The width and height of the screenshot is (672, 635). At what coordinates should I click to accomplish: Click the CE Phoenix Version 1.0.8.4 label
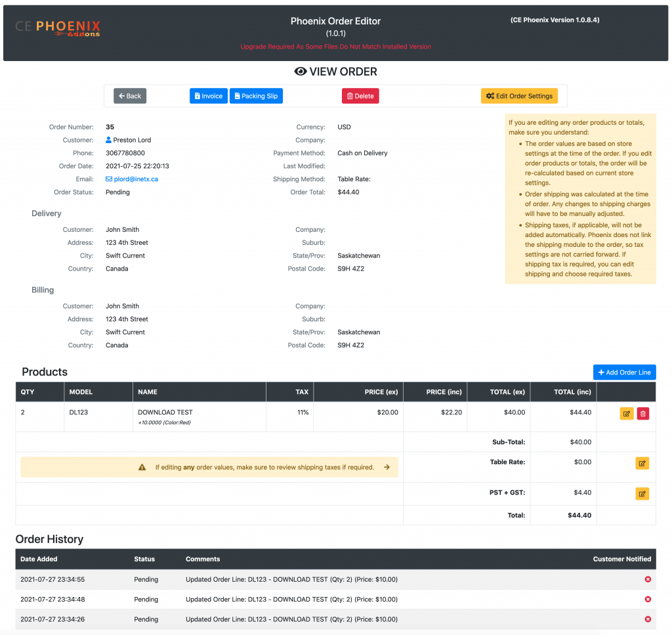click(x=555, y=20)
